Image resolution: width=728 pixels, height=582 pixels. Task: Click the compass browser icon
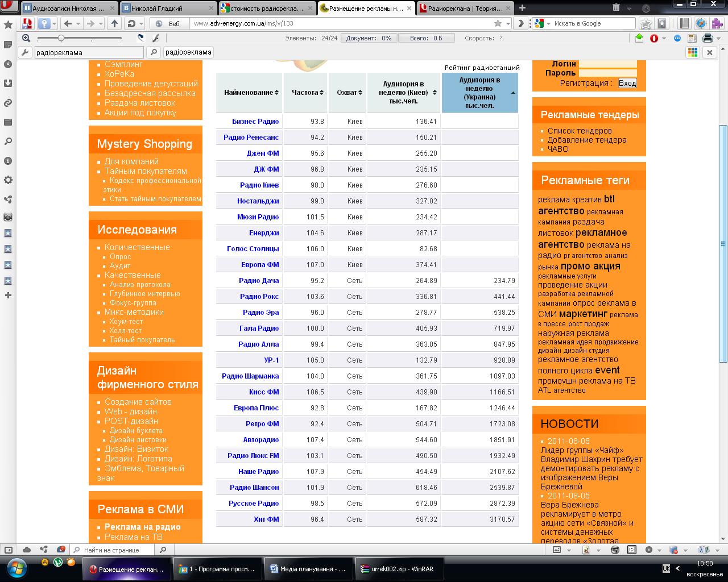coord(701,23)
